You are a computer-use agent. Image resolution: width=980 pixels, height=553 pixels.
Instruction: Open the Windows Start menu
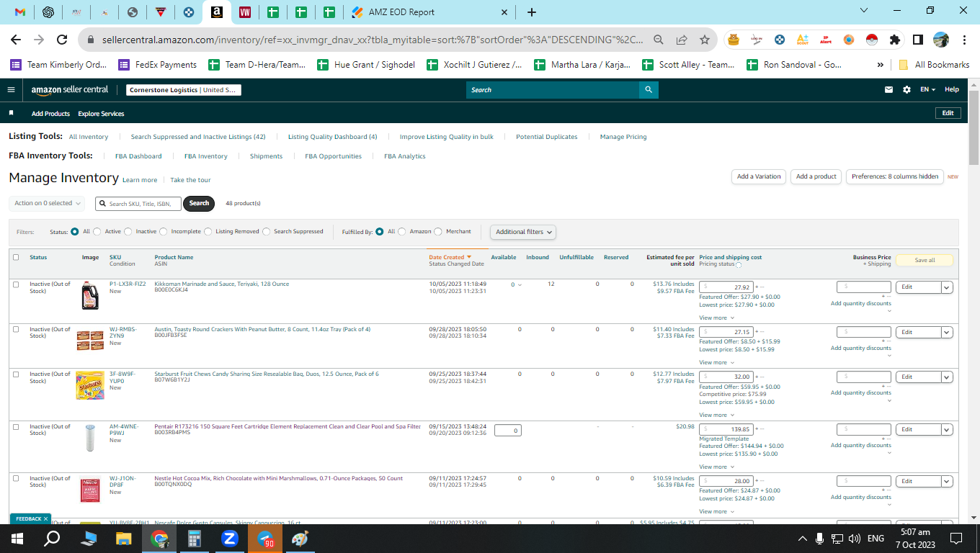17,539
